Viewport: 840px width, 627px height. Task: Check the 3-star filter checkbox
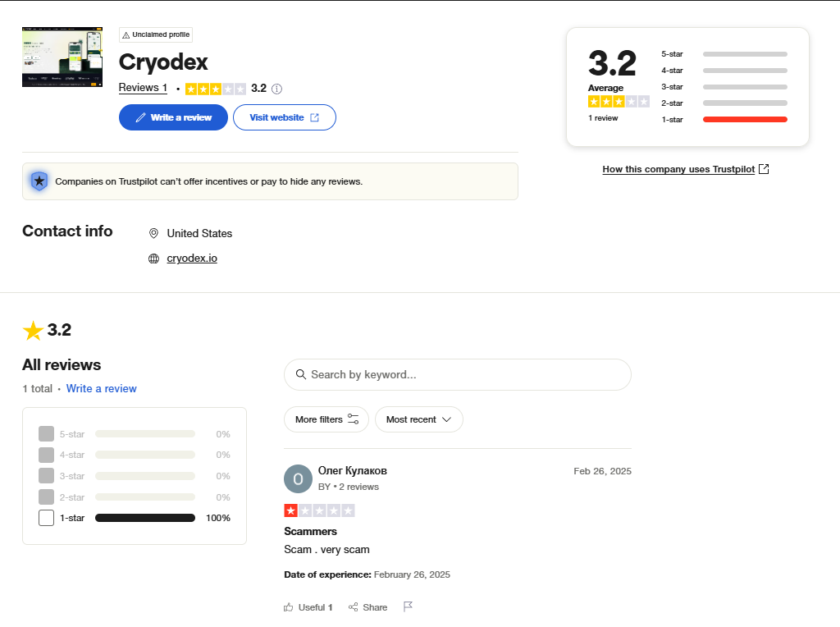(x=46, y=475)
